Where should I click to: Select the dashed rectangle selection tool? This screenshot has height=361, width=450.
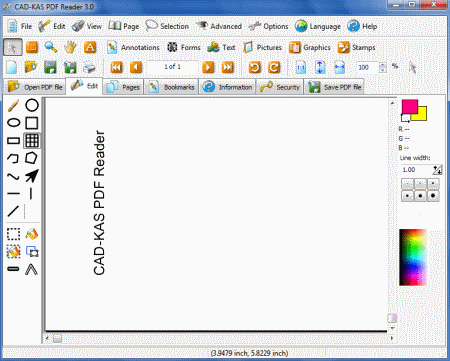[13, 234]
